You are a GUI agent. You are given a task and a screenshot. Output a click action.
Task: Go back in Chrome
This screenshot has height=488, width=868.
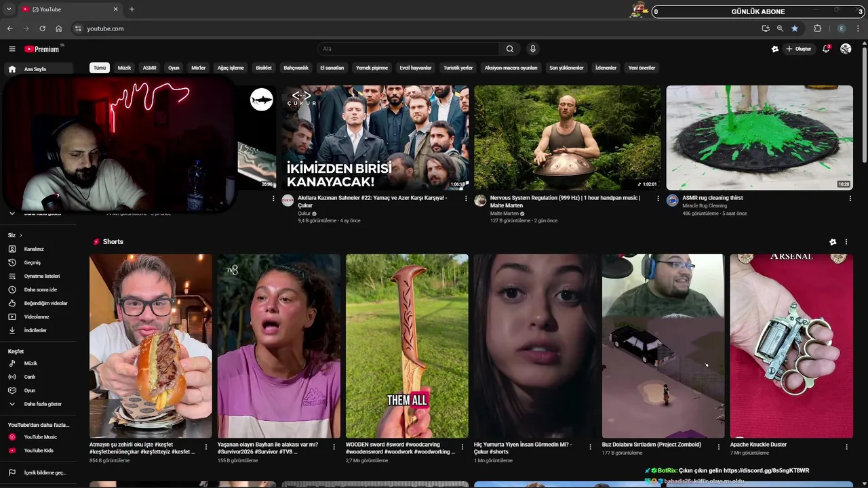[x=9, y=28]
